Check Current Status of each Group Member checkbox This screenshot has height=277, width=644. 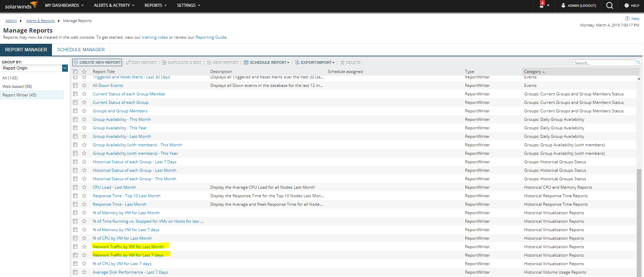75,94
